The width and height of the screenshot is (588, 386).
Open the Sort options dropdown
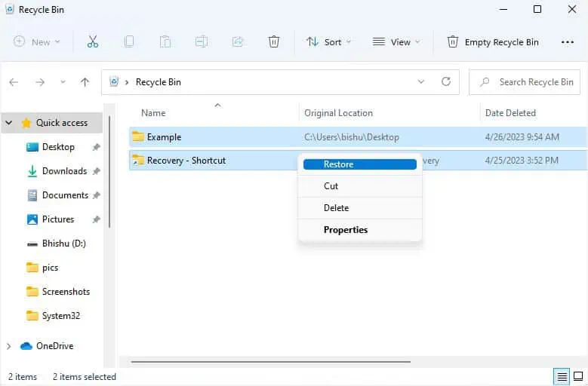(328, 42)
